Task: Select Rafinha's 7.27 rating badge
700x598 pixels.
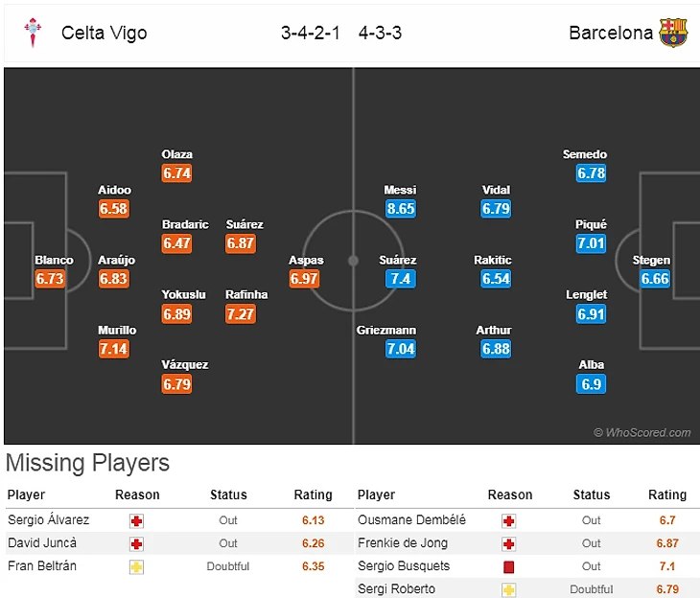Action: pos(241,313)
